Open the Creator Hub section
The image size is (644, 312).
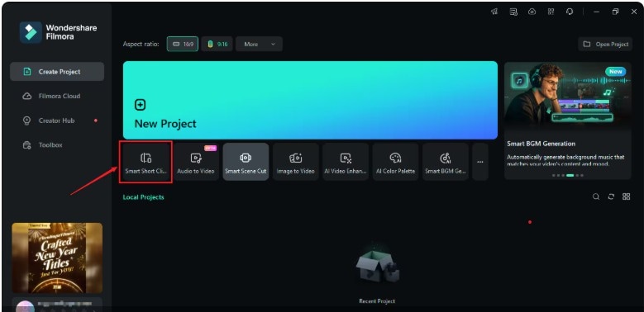pyautogui.click(x=57, y=121)
